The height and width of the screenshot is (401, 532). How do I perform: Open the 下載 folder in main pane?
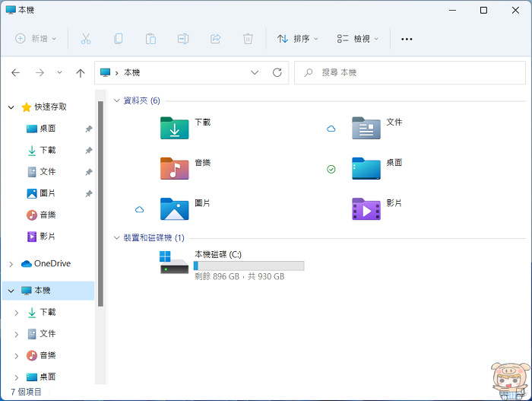coord(175,128)
